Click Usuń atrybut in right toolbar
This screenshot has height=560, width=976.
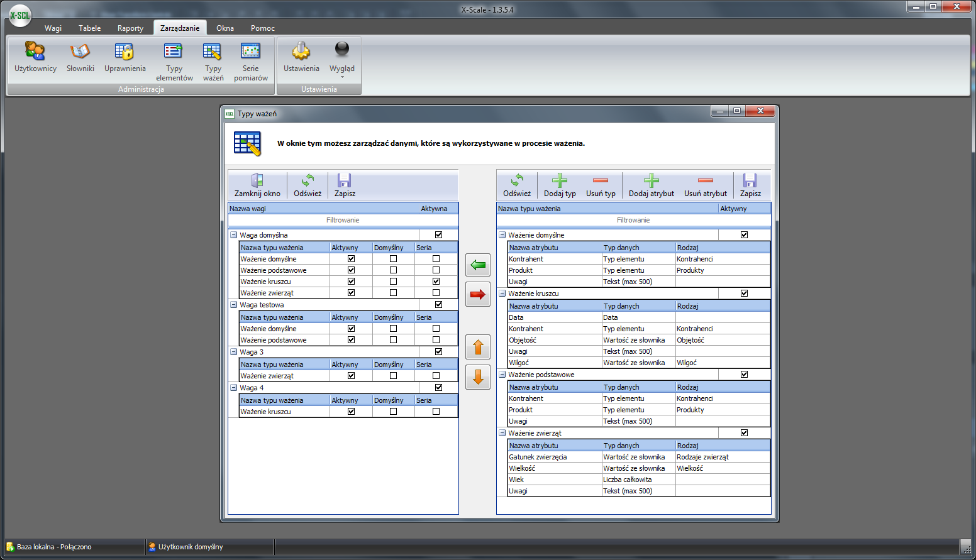[x=705, y=185]
